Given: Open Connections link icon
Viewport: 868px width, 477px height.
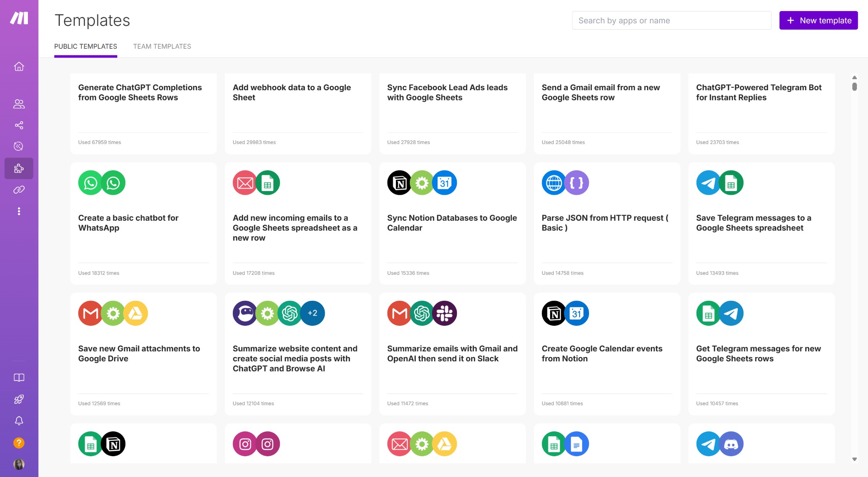Looking at the screenshot, I should pyautogui.click(x=19, y=190).
